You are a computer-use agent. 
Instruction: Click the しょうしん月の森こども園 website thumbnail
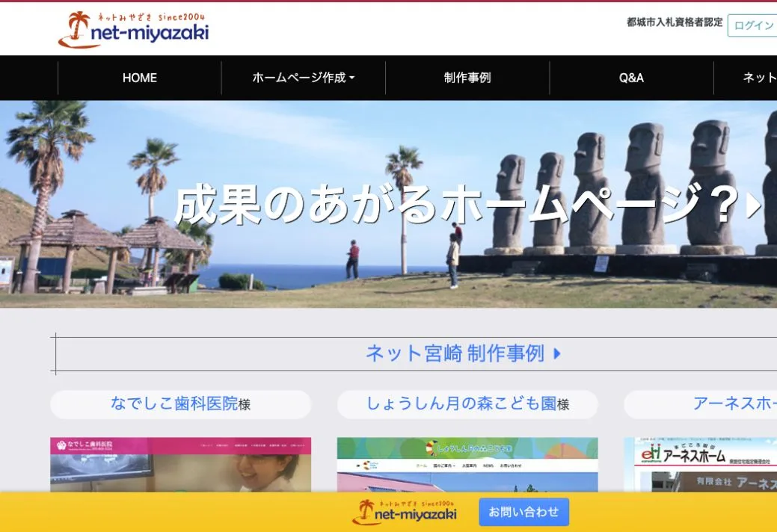pyautogui.click(x=467, y=464)
